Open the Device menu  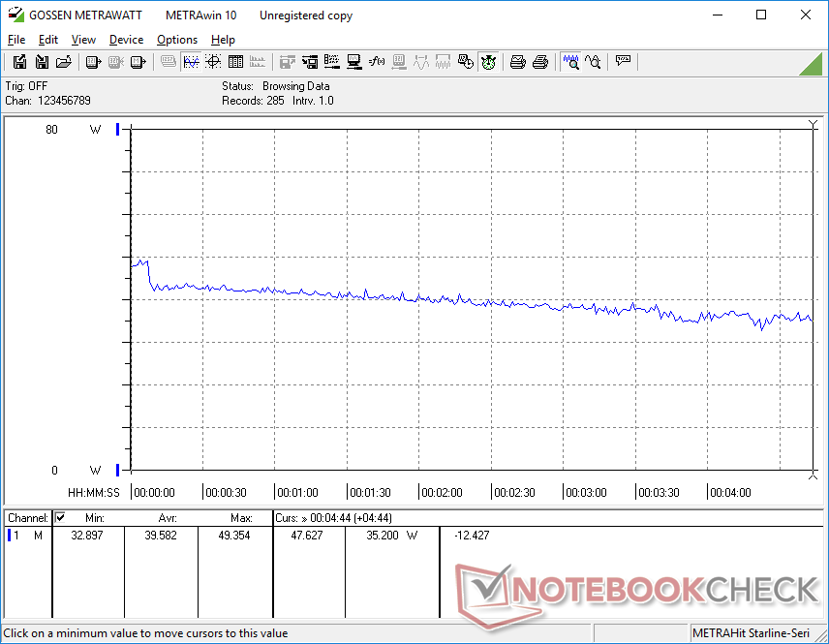pyautogui.click(x=126, y=40)
